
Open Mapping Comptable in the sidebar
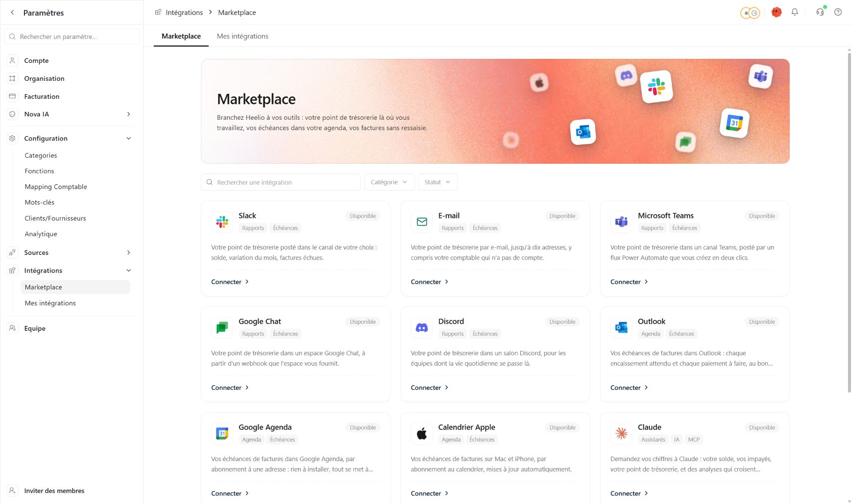click(x=56, y=187)
